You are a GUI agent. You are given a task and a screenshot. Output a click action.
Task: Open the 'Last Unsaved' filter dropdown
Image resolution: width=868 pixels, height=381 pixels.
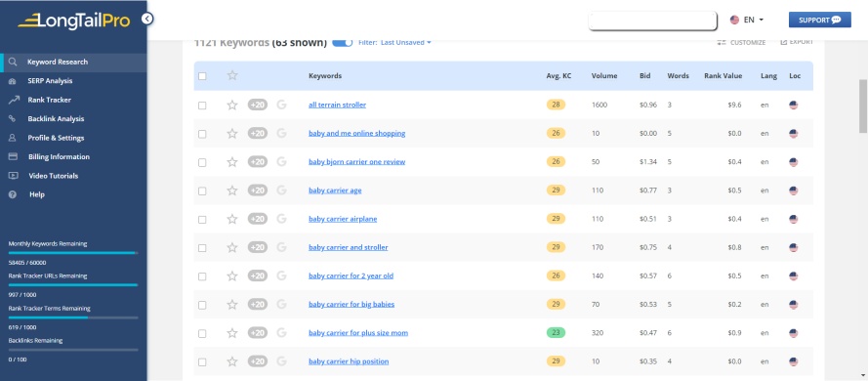tap(406, 43)
